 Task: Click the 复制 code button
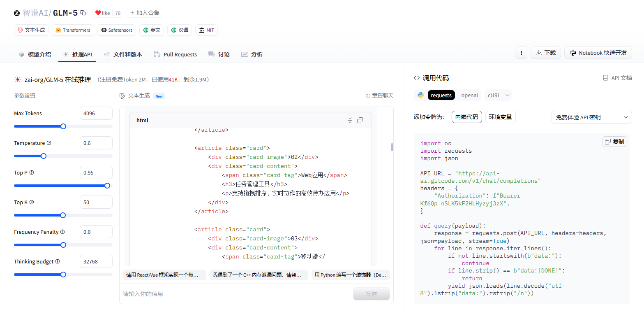pyautogui.click(x=614, y=142)
